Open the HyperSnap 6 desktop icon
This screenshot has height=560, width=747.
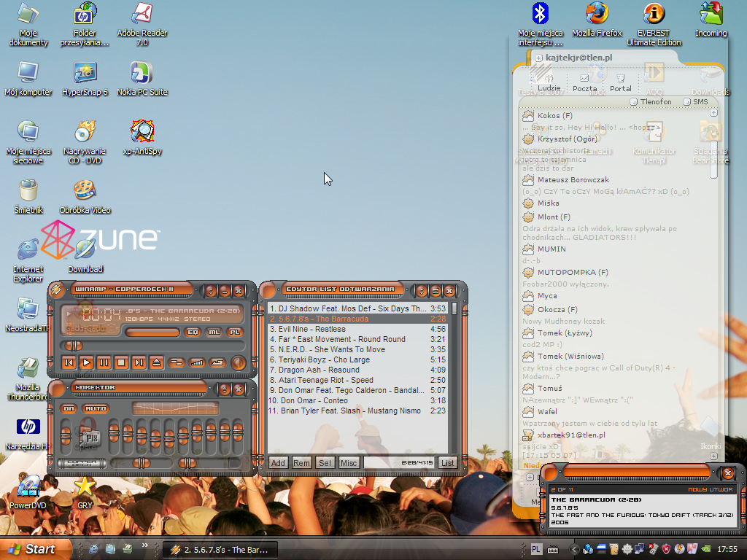point(85,79)
